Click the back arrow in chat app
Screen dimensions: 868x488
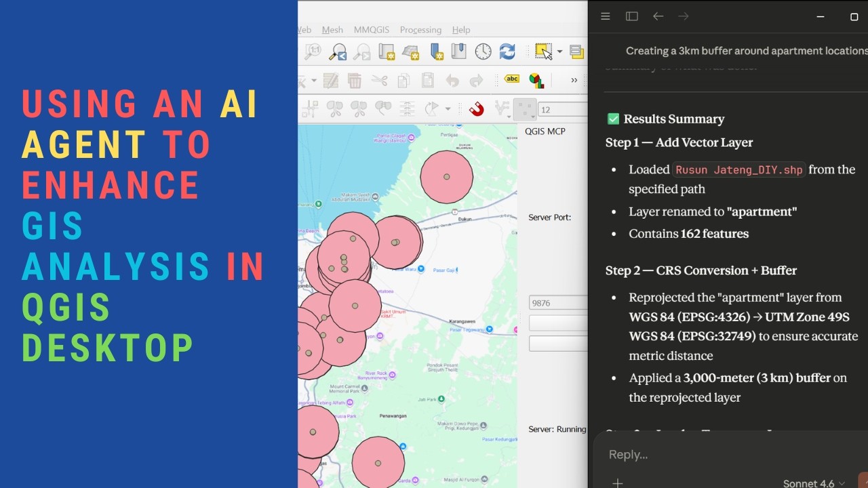coord(658,16)
